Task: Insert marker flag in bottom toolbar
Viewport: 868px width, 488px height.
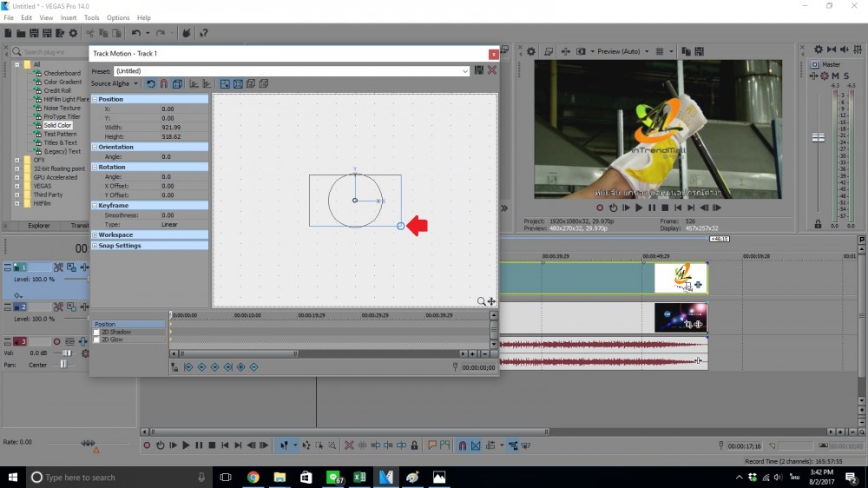Action: (431, 445)
